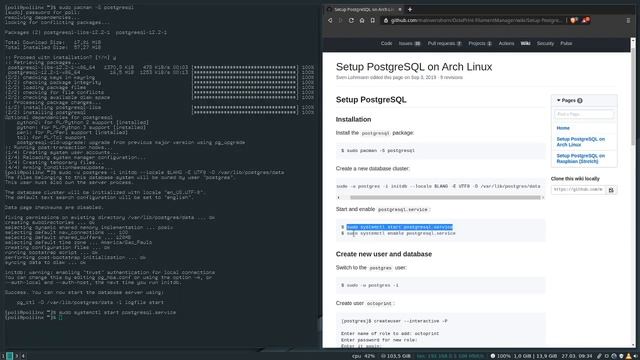640x360 pixels.
Task: Open the Brave Rewards triangle icon
Action: click(586, 20)
